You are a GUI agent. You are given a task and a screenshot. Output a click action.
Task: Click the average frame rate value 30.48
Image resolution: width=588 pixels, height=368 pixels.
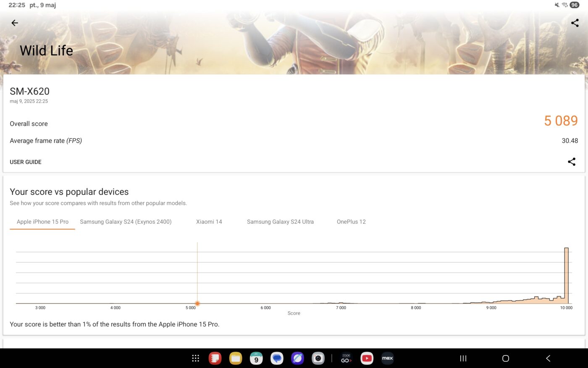tap(570, 141)
